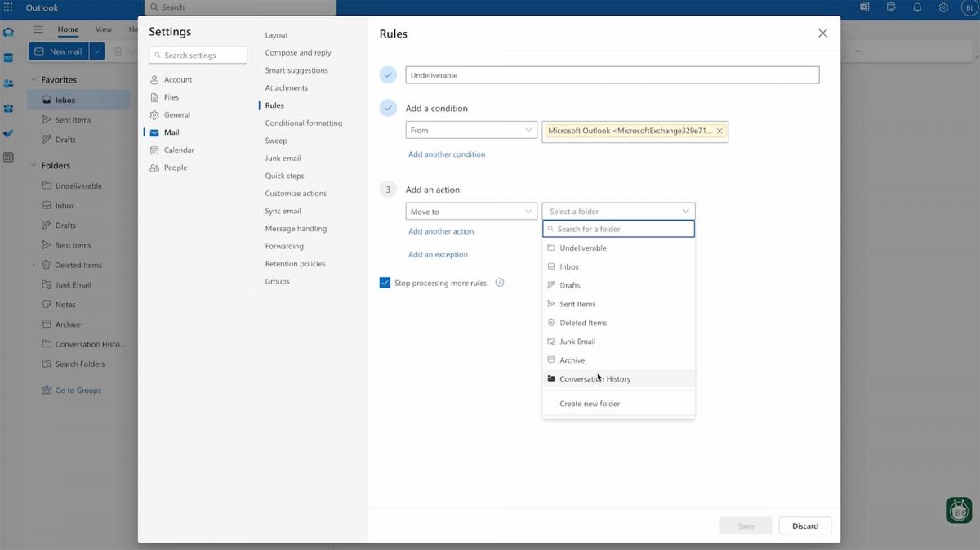The image size is (980, 550).
Task: Open the Move to action dropdown
Action: click(471, 212)
